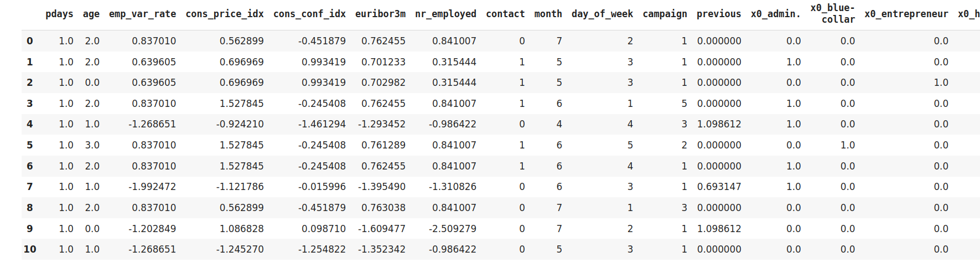This screenshot has width=980, height=272.
Task: Click the row index label 5
Action: pos(30,145)
